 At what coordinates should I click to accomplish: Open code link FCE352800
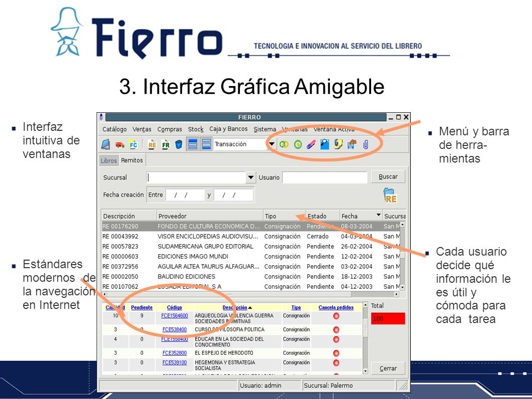pyautogui.click(x=174, y=353)
